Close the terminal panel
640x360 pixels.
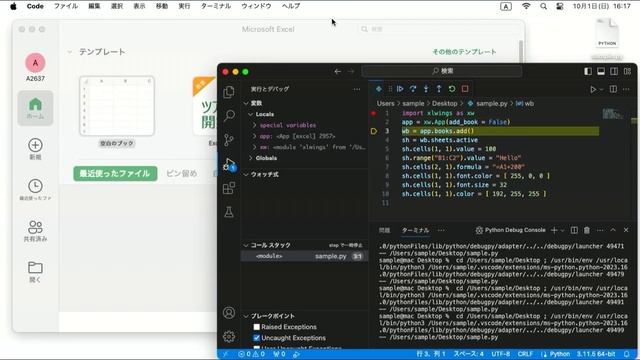click(x=626, y=230)
